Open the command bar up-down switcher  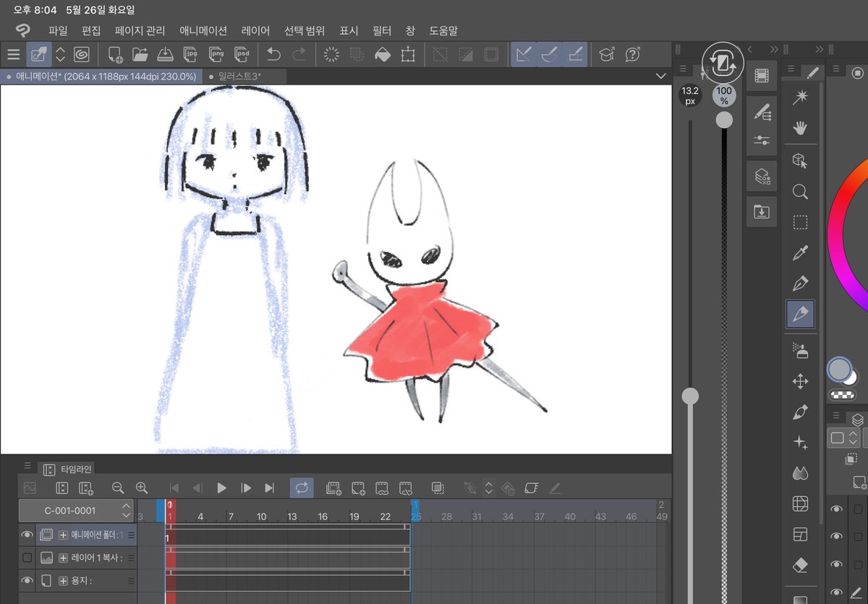(x=60, y=54)
